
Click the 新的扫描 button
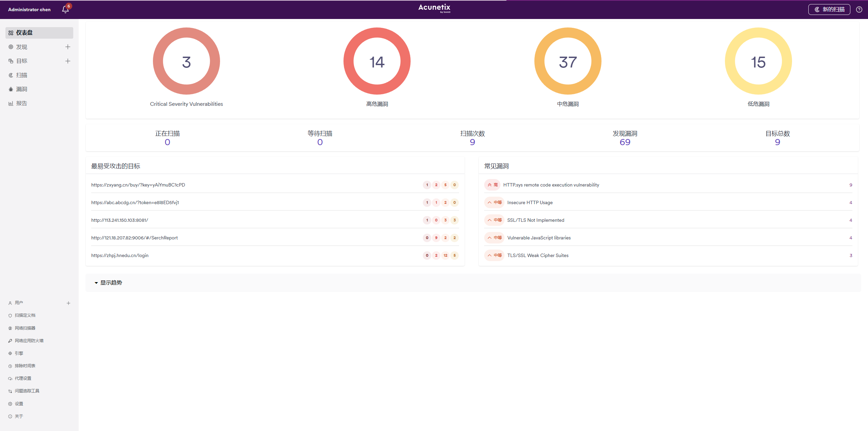(829, 9)
